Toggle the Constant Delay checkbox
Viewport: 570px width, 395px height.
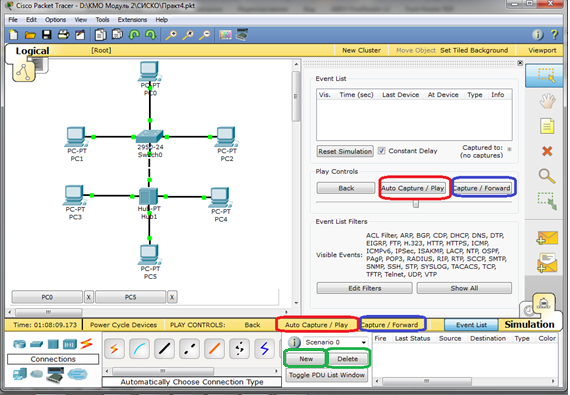381,150
